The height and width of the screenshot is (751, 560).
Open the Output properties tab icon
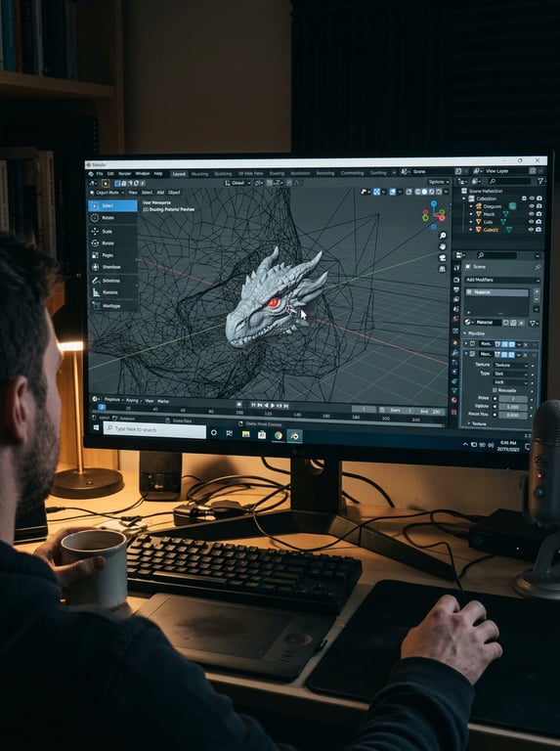point(456,290)
